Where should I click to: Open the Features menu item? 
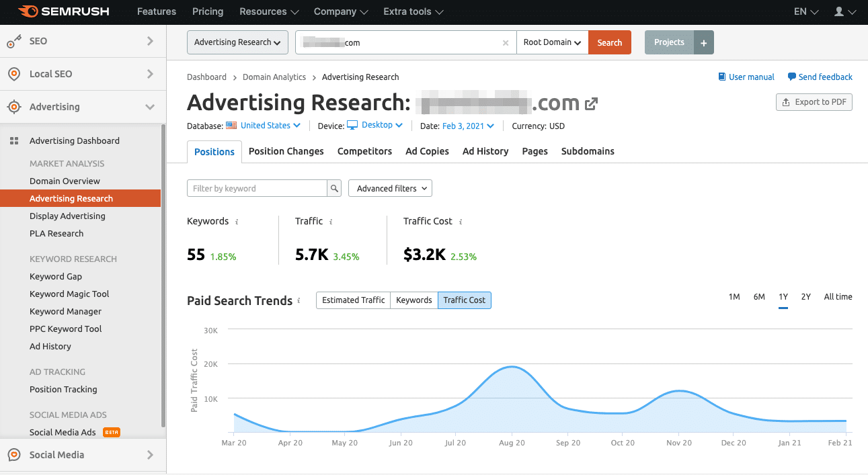pos(157,12)
